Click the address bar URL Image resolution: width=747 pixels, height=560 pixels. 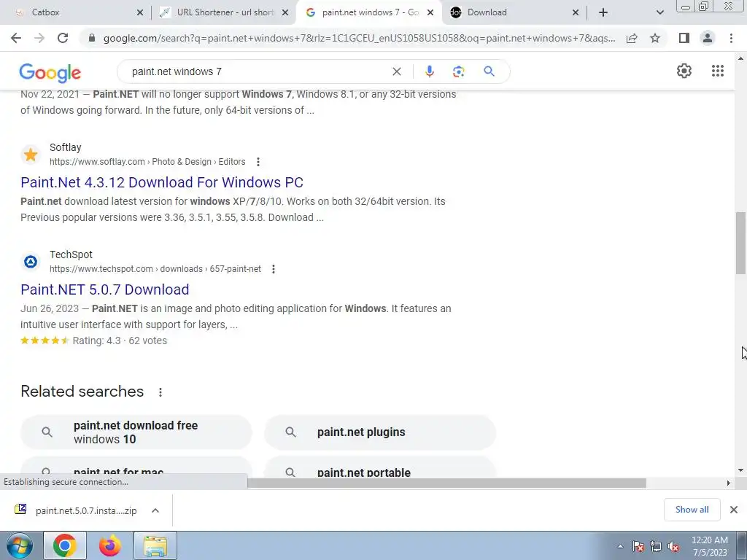359,38
